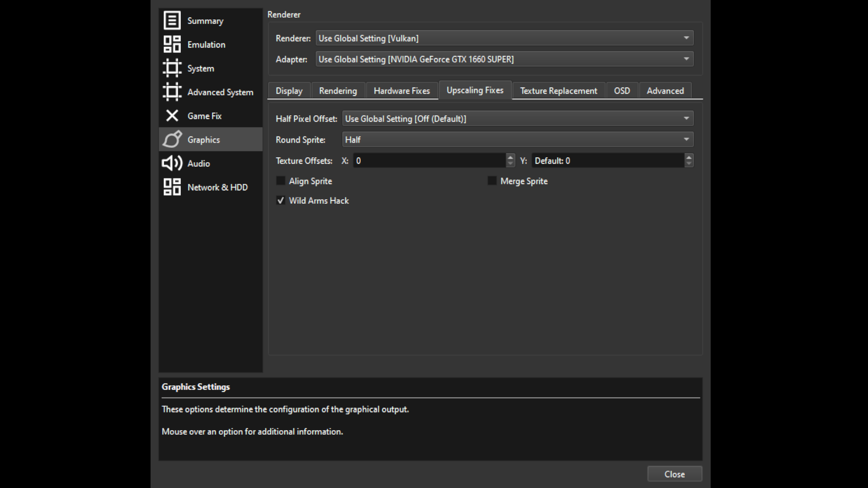Screen dimensions: 868x488
Task: Increment the Texture Offsets X stepper
Action: [510, 158]
